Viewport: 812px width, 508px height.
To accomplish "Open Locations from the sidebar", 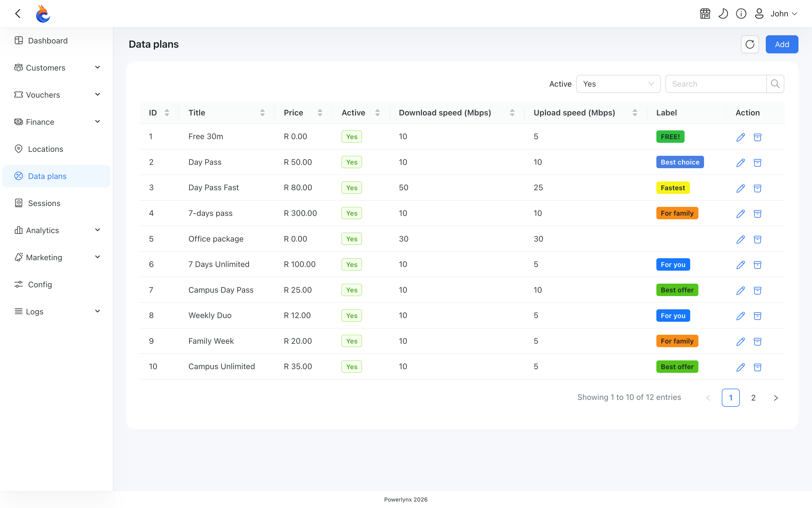I will [56, 149].
